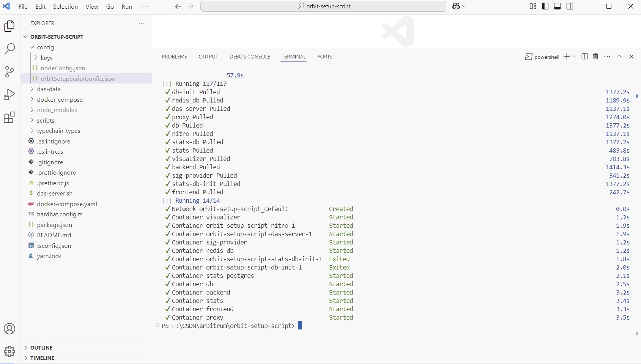641x364 pixels.
Task: Open the Manage gear menu
Action: 9,351
